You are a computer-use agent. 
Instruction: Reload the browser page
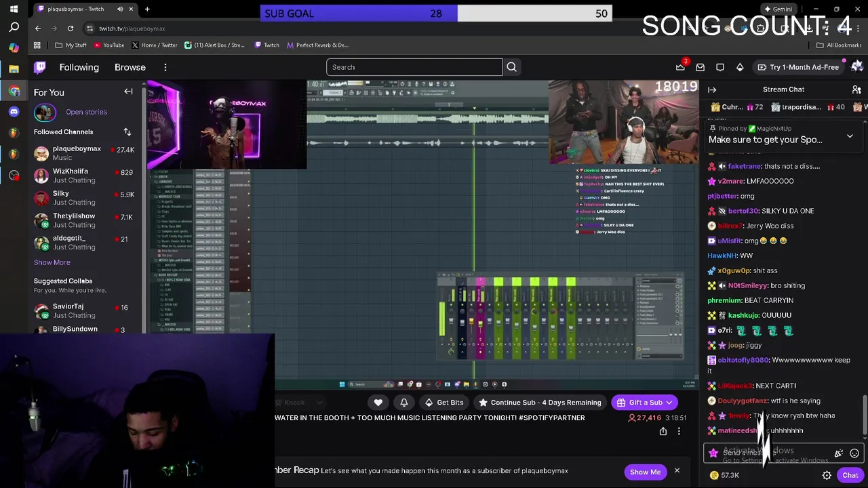point(71,28)
